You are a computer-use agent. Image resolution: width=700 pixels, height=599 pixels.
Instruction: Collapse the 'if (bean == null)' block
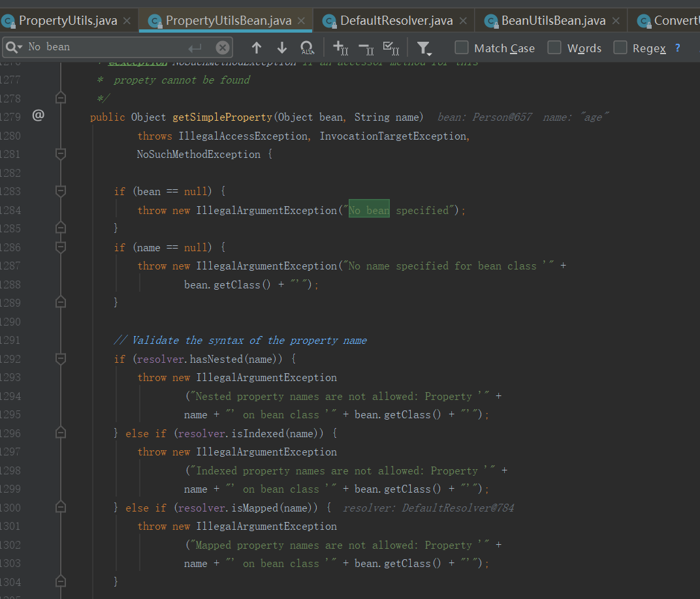click(61, 191)
